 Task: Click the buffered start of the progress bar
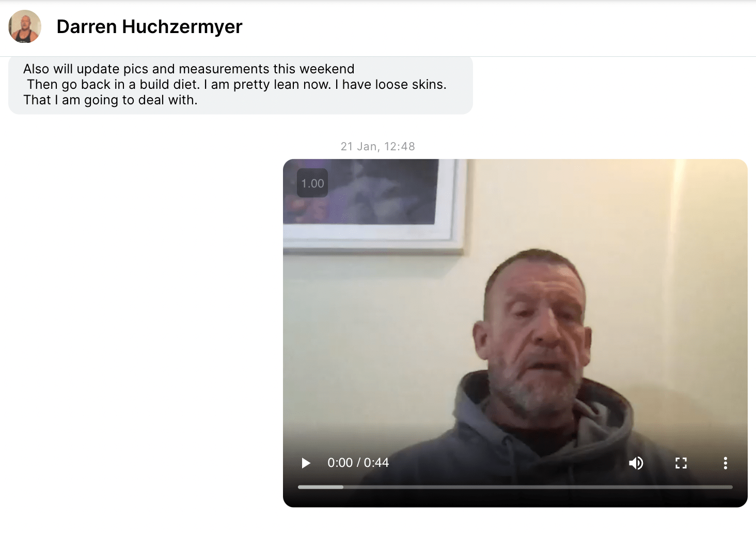[320, 487]
